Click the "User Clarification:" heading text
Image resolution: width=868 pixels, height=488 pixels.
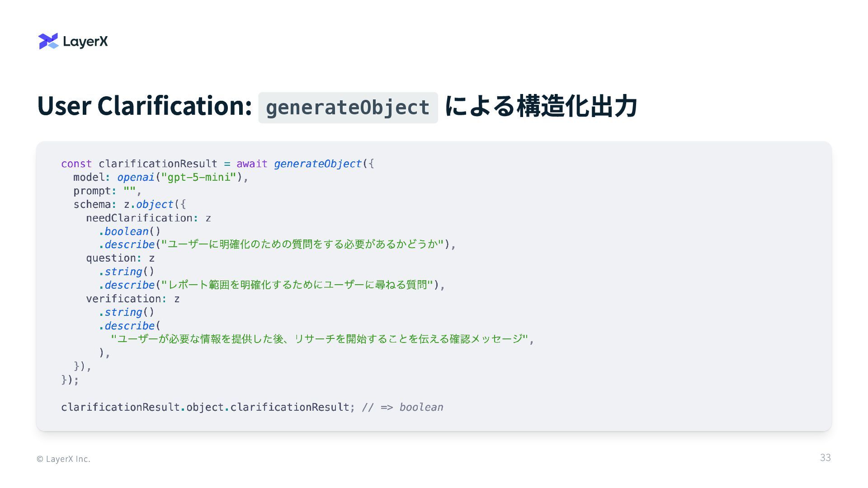[x=144, y=106]
